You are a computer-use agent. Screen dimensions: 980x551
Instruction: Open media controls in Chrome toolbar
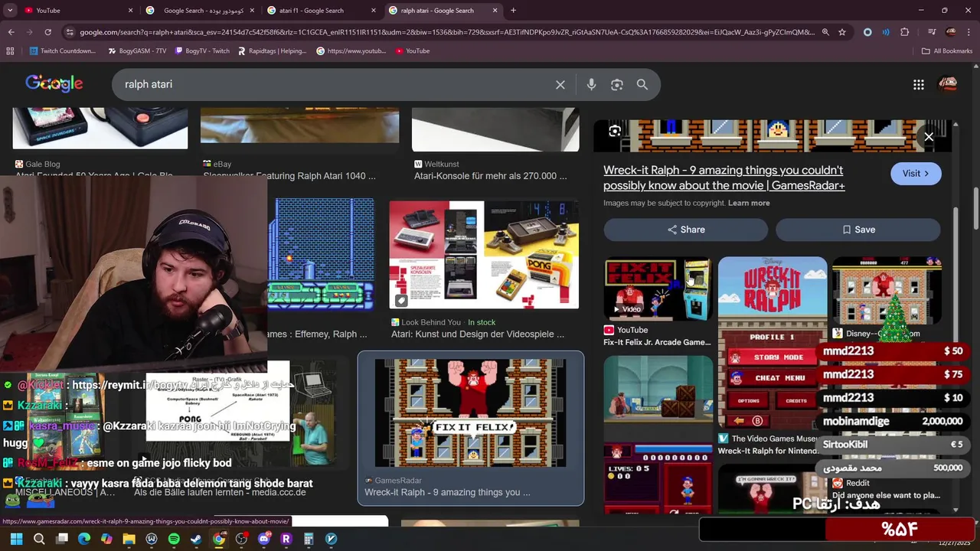(932, 32)
